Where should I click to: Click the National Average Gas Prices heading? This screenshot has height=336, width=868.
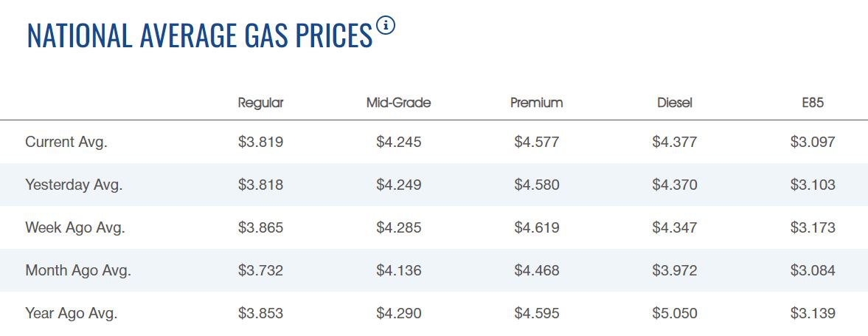tap(200, 35)
